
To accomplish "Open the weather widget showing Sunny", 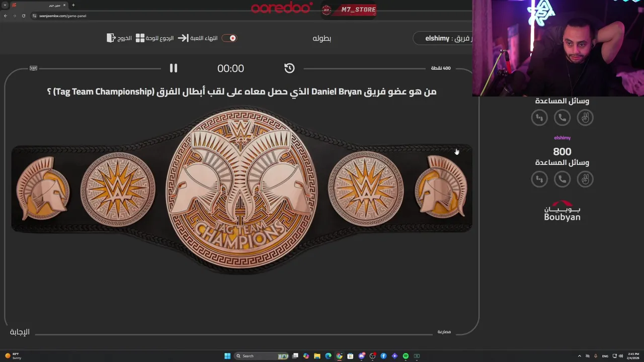I will [x=12, y=356].
